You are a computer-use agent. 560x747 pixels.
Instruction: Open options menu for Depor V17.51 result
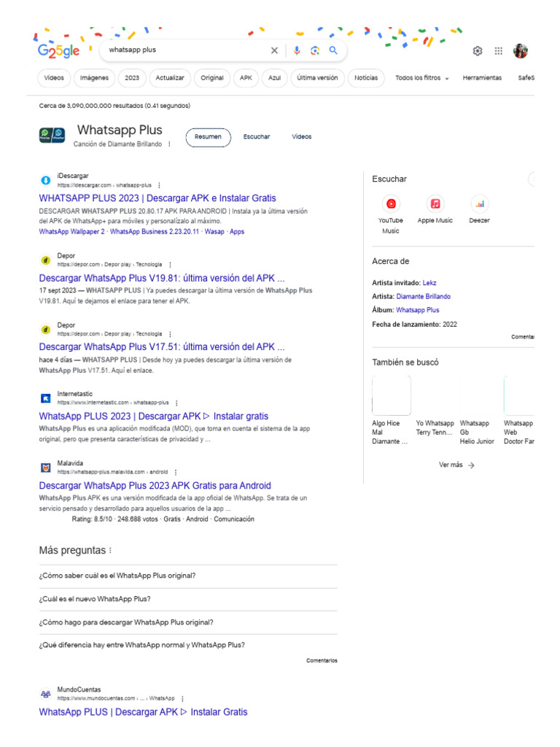click(x=170, y=334)
